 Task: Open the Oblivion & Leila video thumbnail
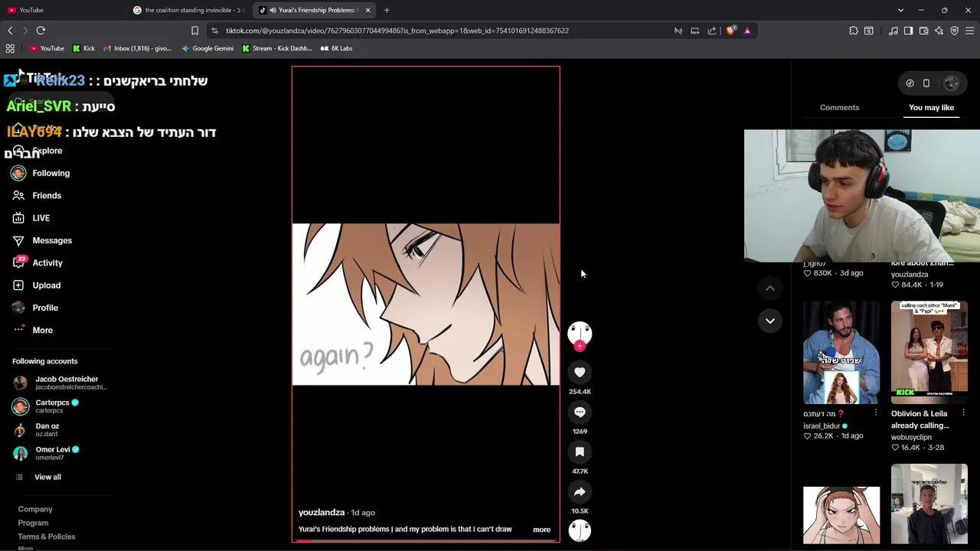[x=929, y=353]
